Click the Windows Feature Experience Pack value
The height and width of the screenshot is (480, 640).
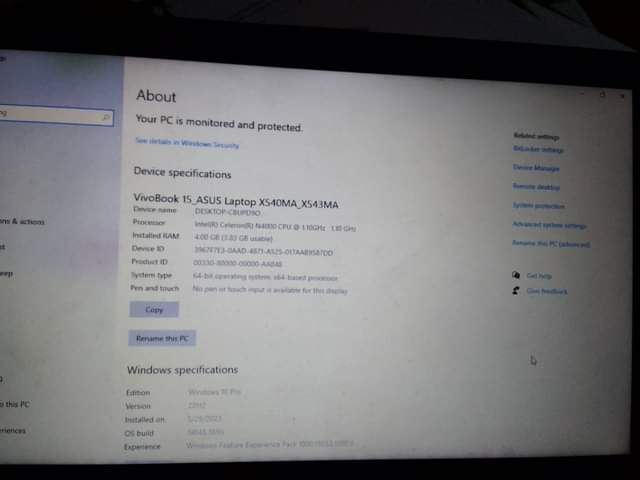pyautogui.click(x=270, y=444)
